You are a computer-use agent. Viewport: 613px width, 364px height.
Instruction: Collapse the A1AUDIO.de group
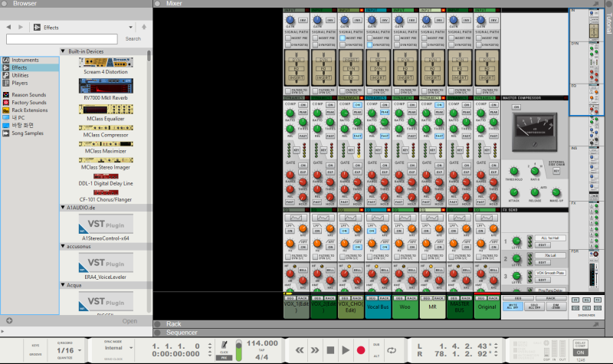63,207
